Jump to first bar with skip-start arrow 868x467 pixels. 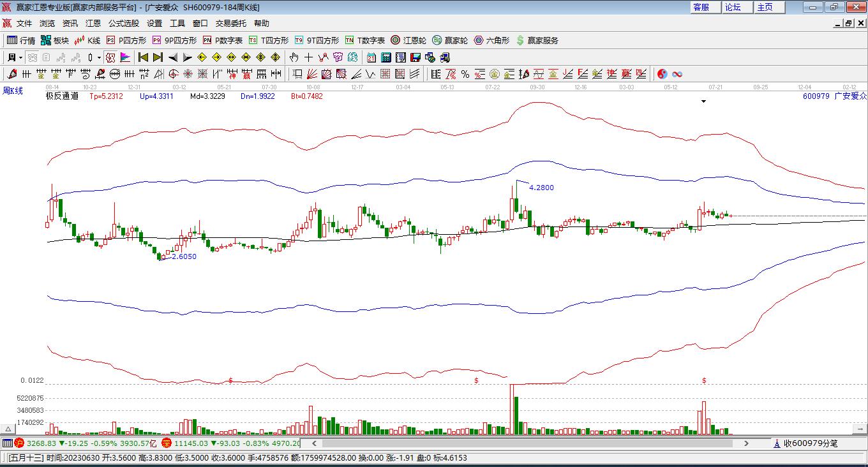[x=143, y=57]
